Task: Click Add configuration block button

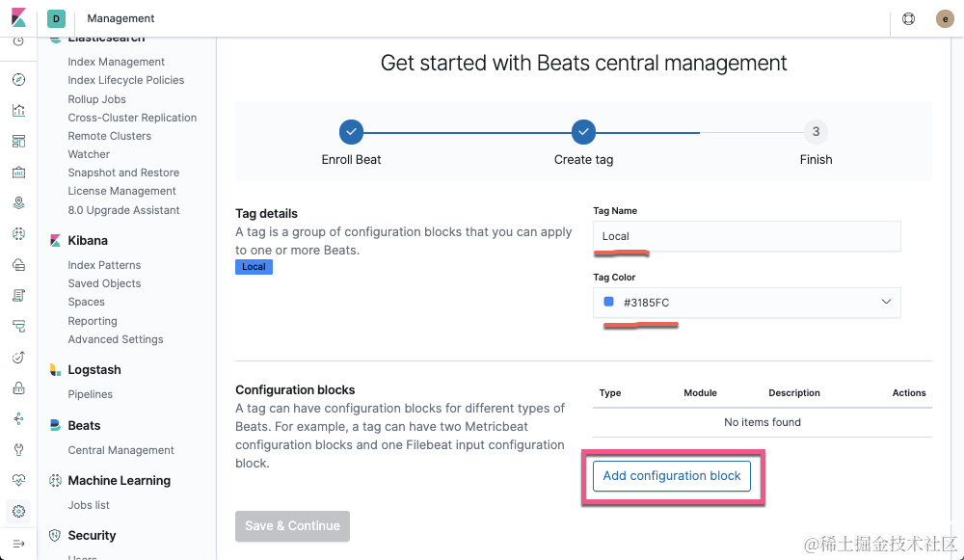Action: (x=672, y=476)
